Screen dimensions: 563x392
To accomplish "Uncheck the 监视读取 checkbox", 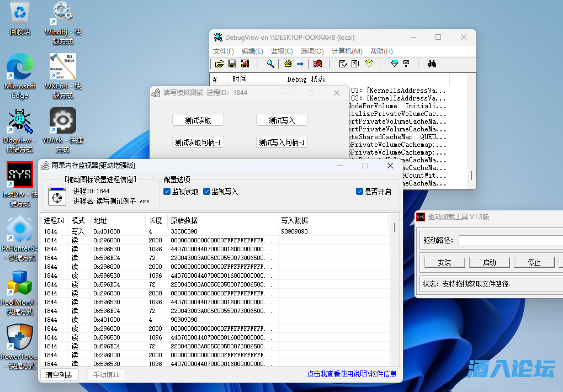I will (x=167, y=192).
